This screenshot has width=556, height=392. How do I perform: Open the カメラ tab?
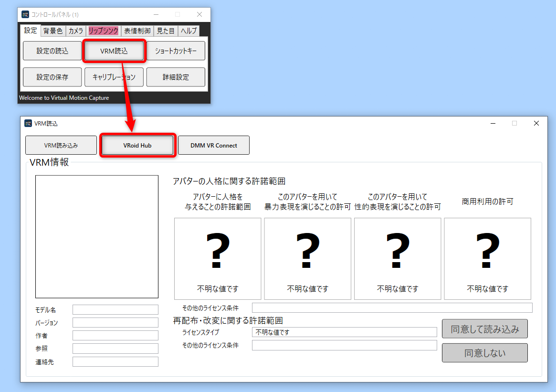(x=75, y=31)
